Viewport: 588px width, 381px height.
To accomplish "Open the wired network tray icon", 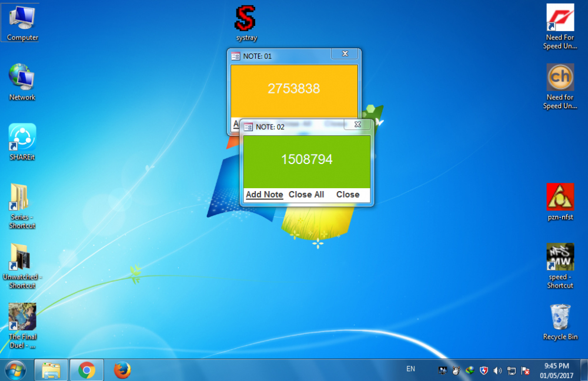I will point(512,370).
